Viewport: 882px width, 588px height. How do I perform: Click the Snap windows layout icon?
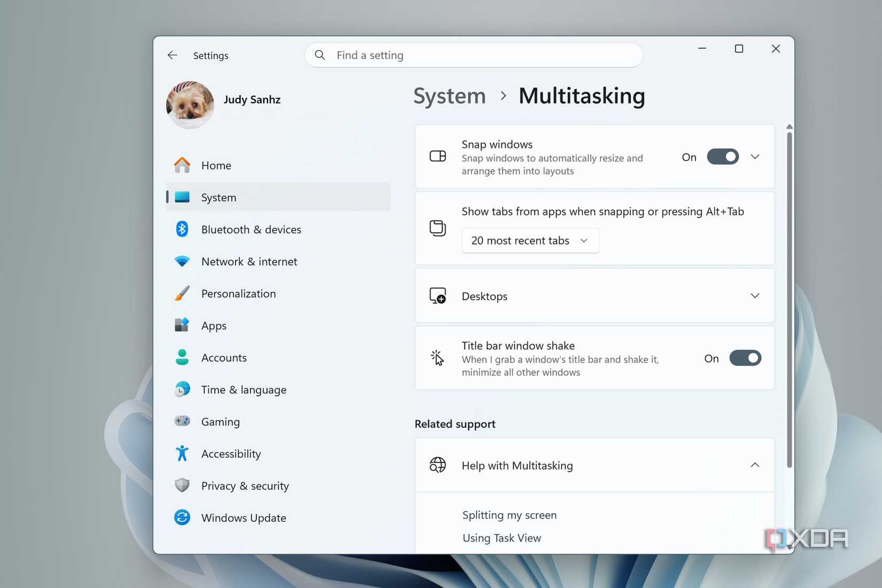[x=438, y=156]
